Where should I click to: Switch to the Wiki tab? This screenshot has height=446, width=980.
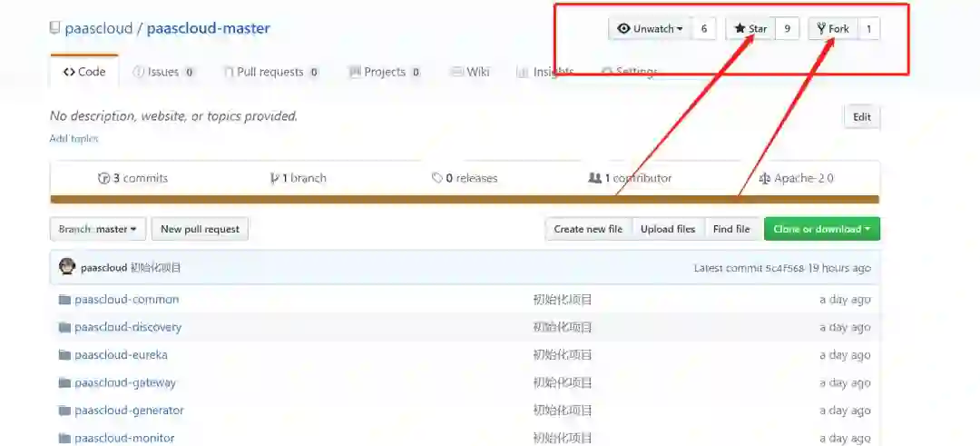tap(470, 72)
